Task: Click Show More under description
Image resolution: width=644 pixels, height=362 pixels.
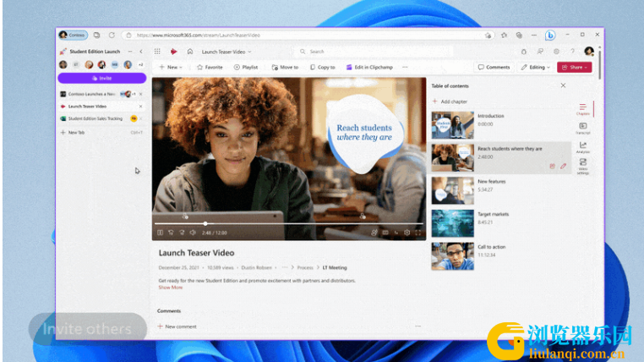Action: click(171, 288)
